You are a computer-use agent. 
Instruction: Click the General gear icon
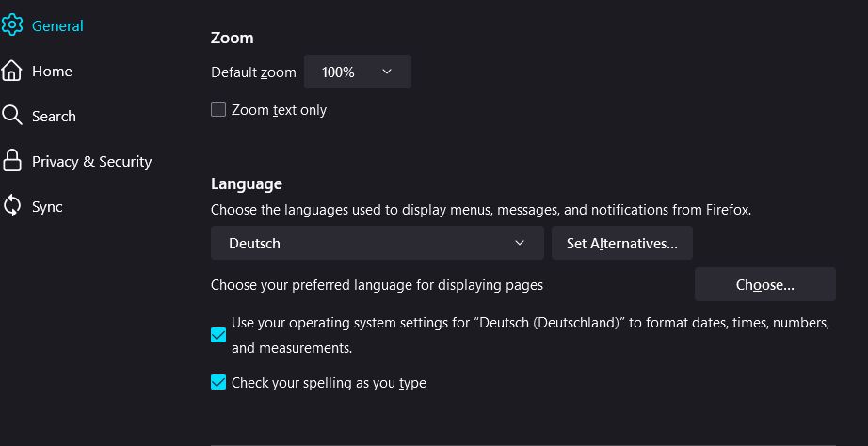coord(11,25)
